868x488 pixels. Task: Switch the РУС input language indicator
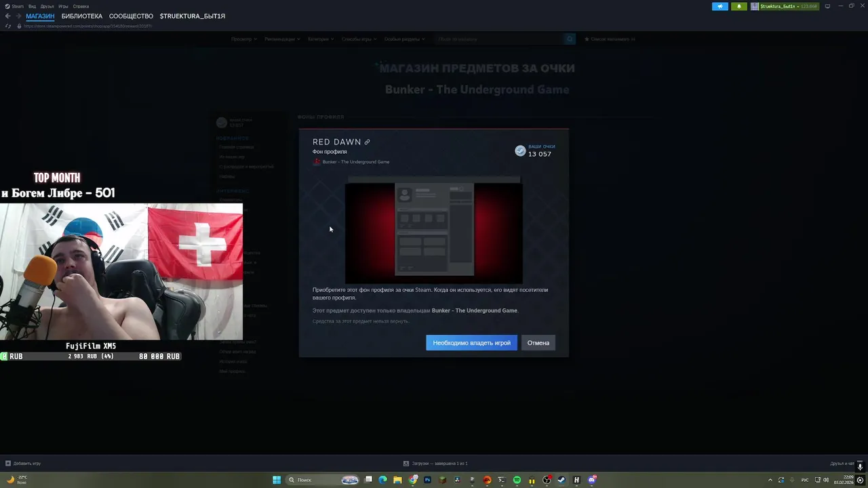[x=805, y=480]
